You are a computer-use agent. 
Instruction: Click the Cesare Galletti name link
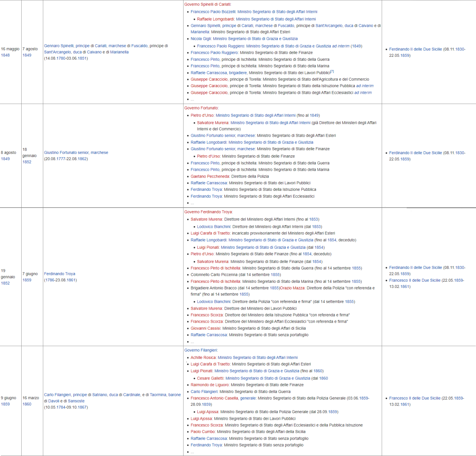(x=210, y=378)
